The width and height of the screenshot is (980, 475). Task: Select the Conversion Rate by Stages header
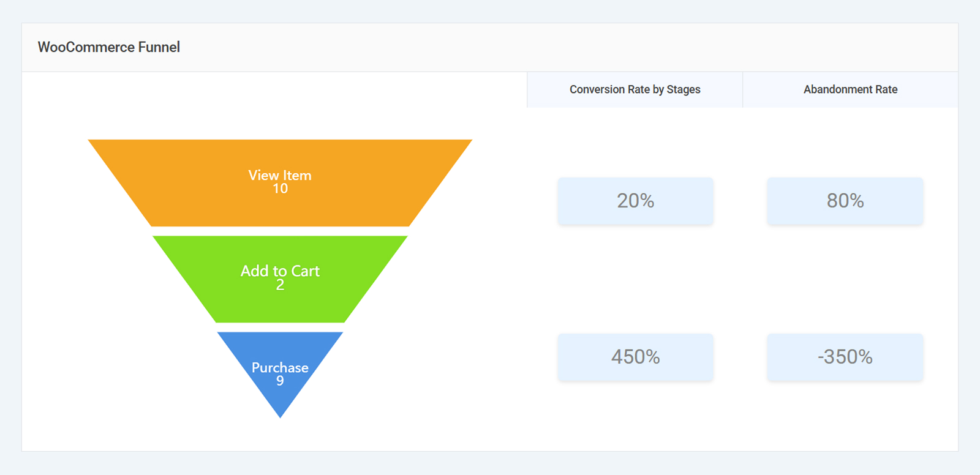click(x=635, y=89)
